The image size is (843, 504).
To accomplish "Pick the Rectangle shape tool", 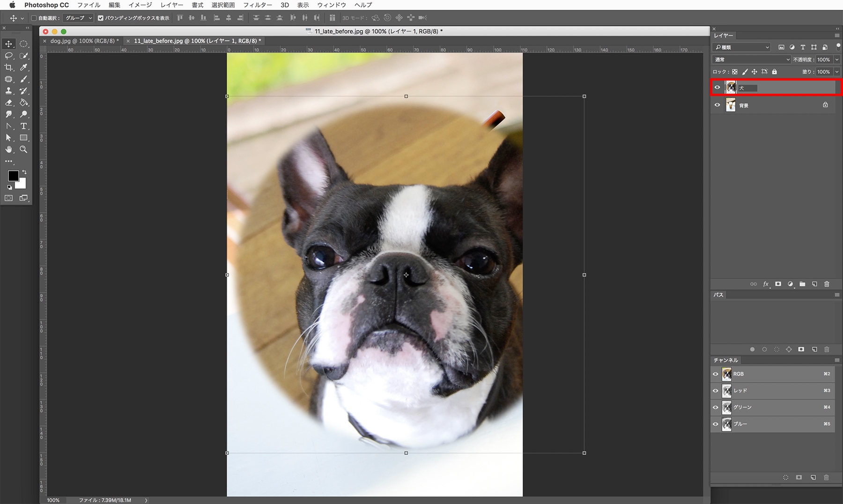I will 23,138.
